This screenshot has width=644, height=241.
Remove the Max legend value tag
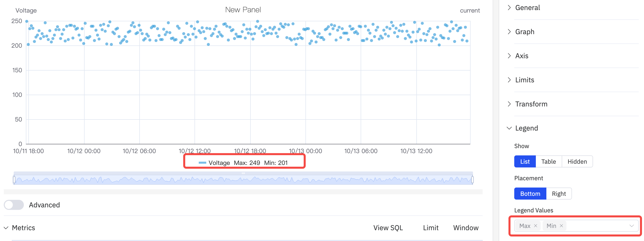(536, 226)
